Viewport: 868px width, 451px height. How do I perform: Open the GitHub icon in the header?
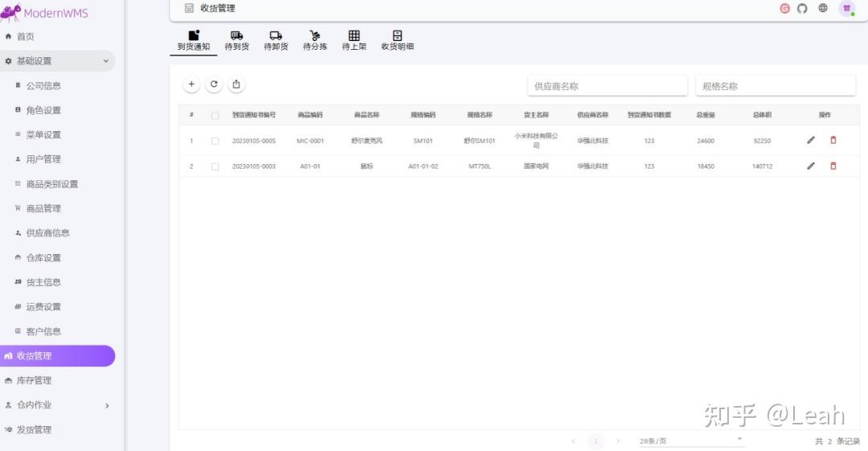coord(802,8)
